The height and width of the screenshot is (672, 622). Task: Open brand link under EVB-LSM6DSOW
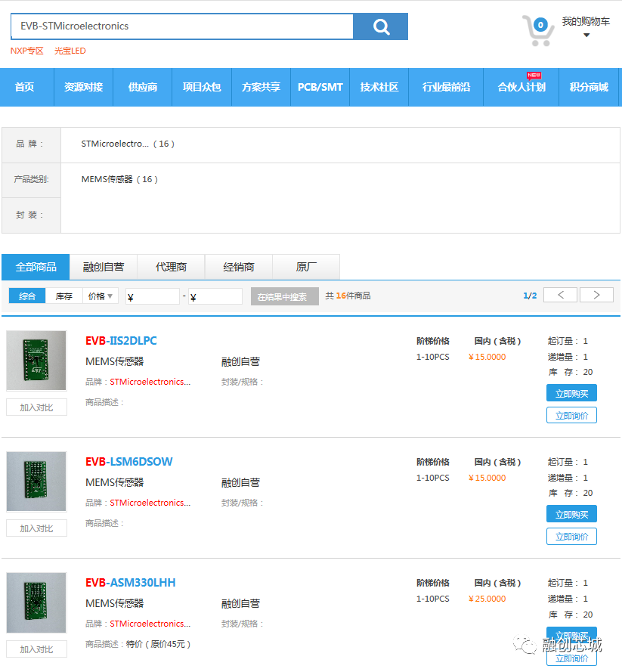pos(150,503)
